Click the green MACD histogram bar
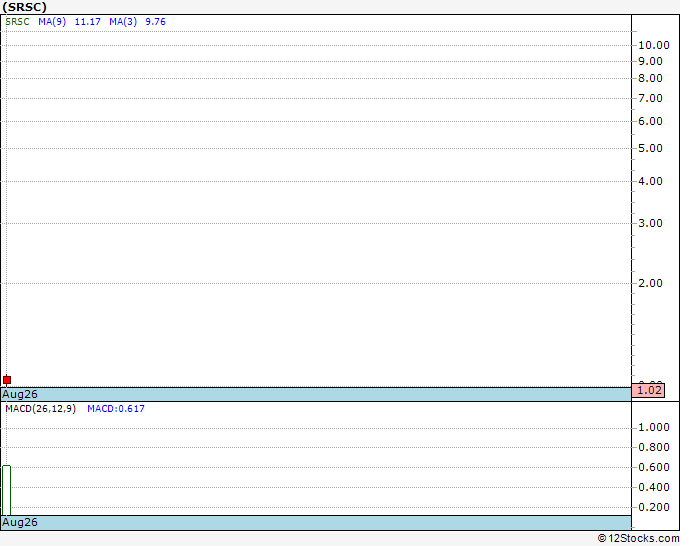 click(7, 490)
